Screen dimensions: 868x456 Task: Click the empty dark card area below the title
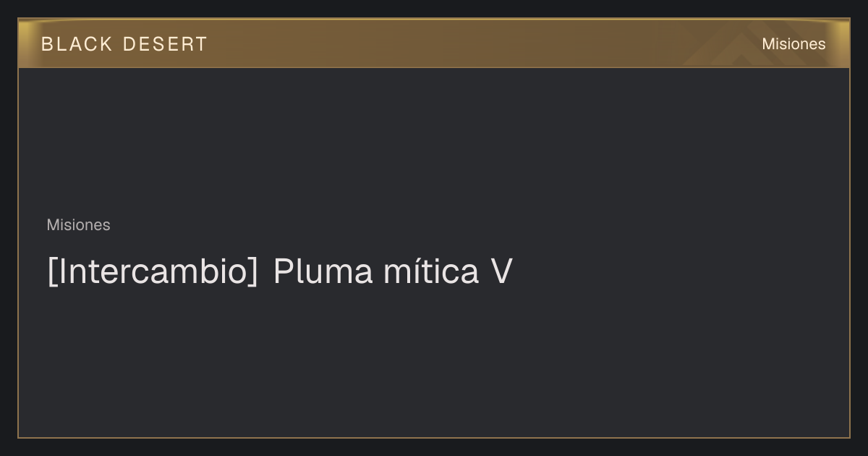click(x=434, y=362)
